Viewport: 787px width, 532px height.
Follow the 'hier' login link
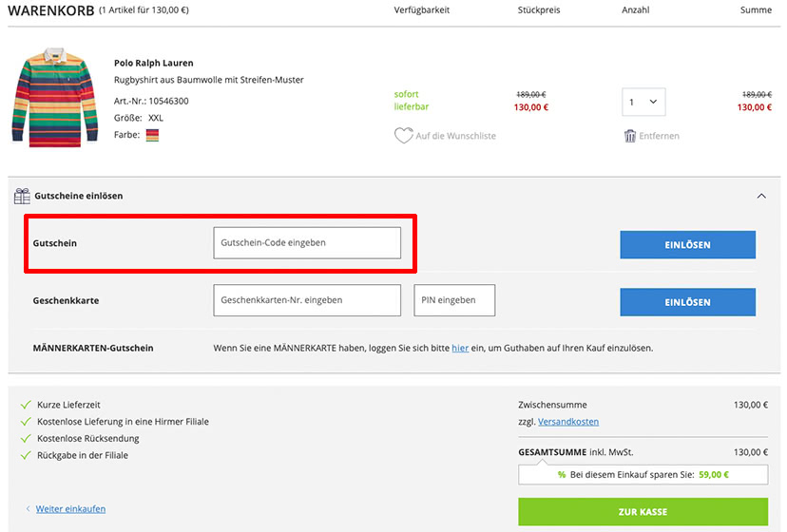click(x=460, y=348)
